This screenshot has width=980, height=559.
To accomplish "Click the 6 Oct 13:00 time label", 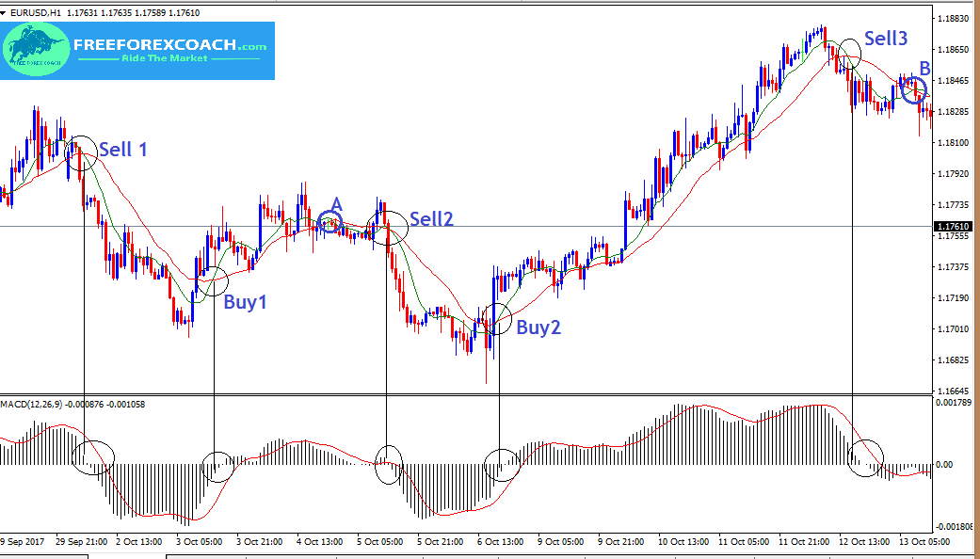I will pyautogui.click(x=501, y=542).
